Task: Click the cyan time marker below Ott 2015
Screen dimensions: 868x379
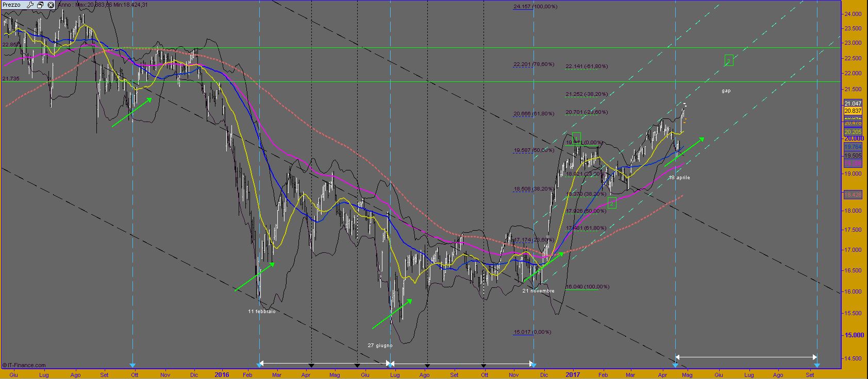Action: [x=133, y=365]
